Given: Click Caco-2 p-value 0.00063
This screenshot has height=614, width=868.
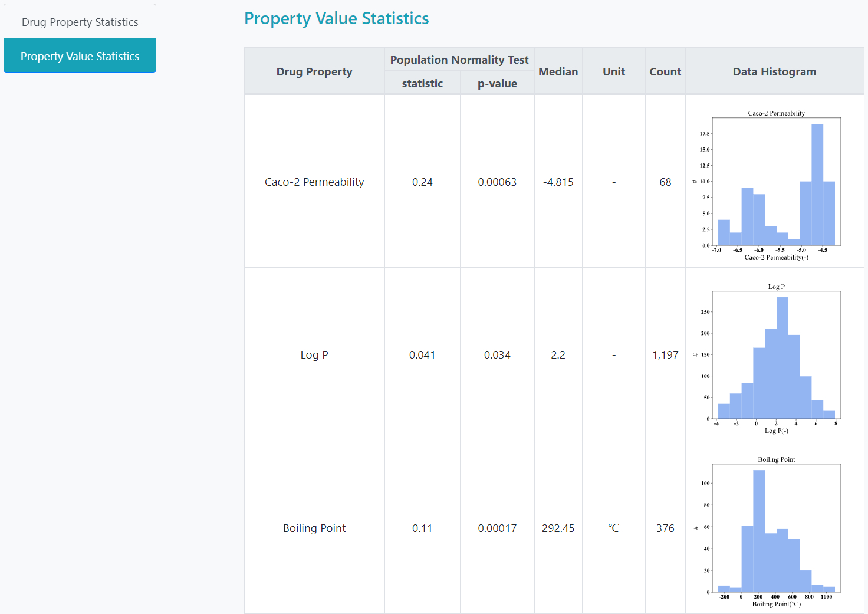Looking at the screenshot, I should point(497,182).
